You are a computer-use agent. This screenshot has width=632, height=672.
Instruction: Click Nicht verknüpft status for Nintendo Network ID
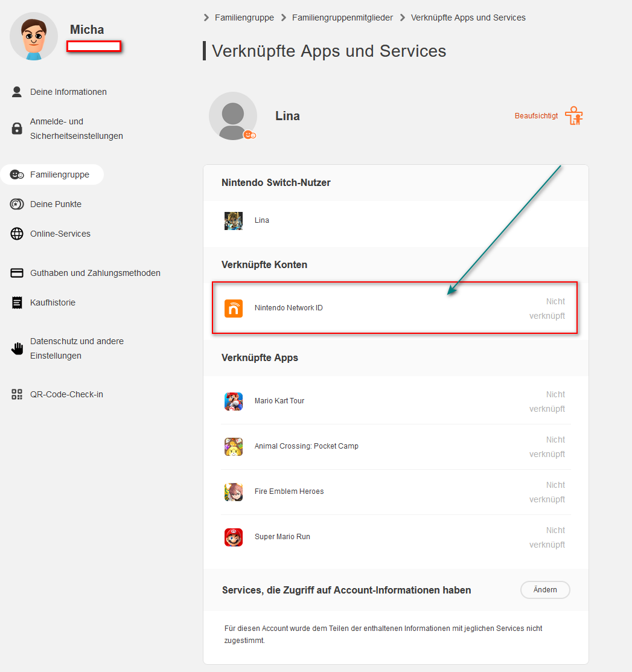click(x=547, y=309)
